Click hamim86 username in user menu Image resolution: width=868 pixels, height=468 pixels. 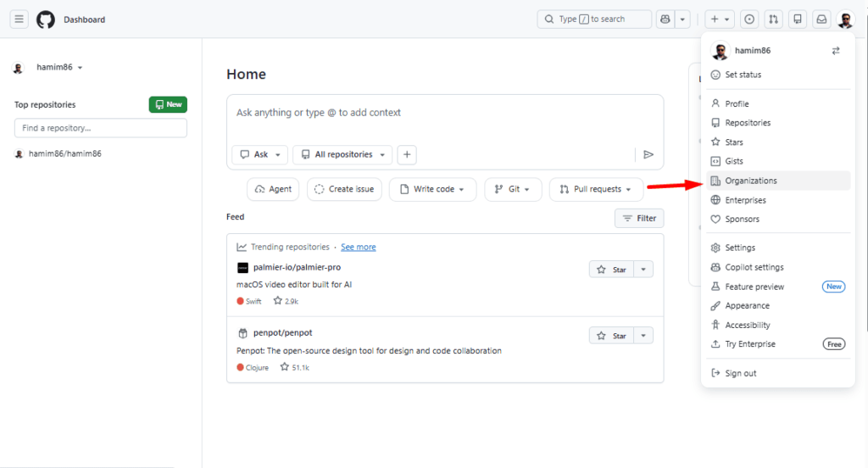(x=753, y=51)
